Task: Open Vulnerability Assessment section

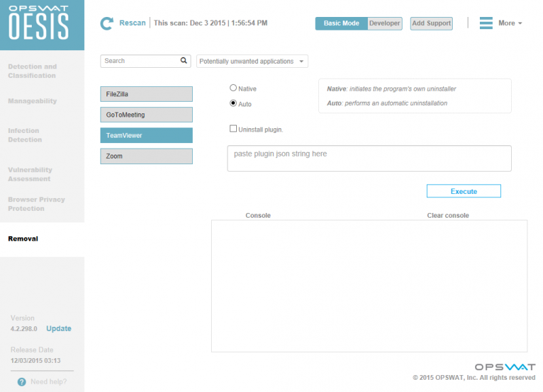Action: (x=30, y=174)
